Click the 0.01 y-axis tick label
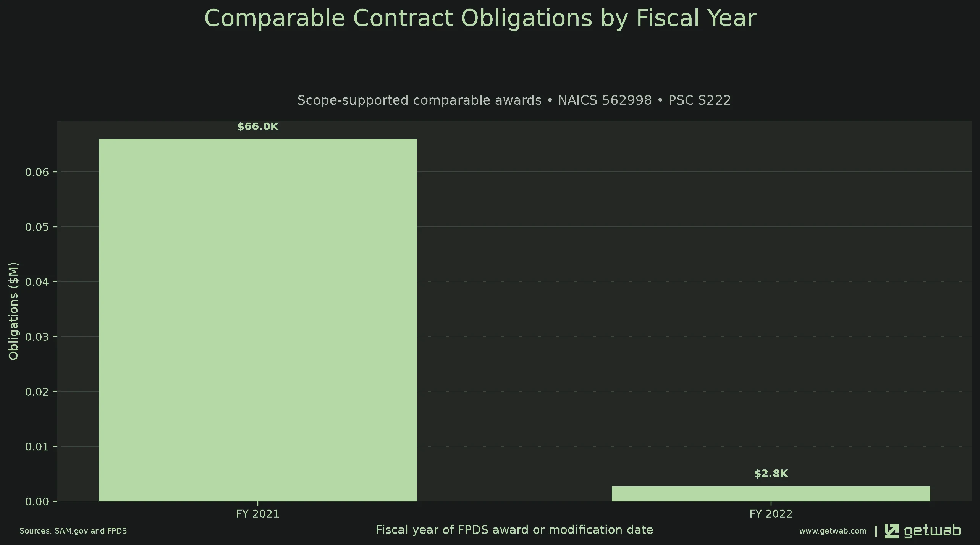 click(x=37, y=446)
